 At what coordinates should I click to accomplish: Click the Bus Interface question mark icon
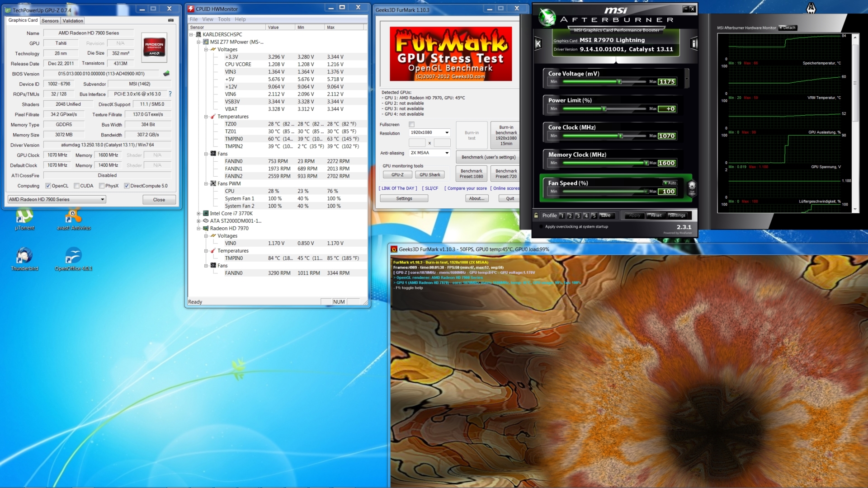tap(170, 94)
